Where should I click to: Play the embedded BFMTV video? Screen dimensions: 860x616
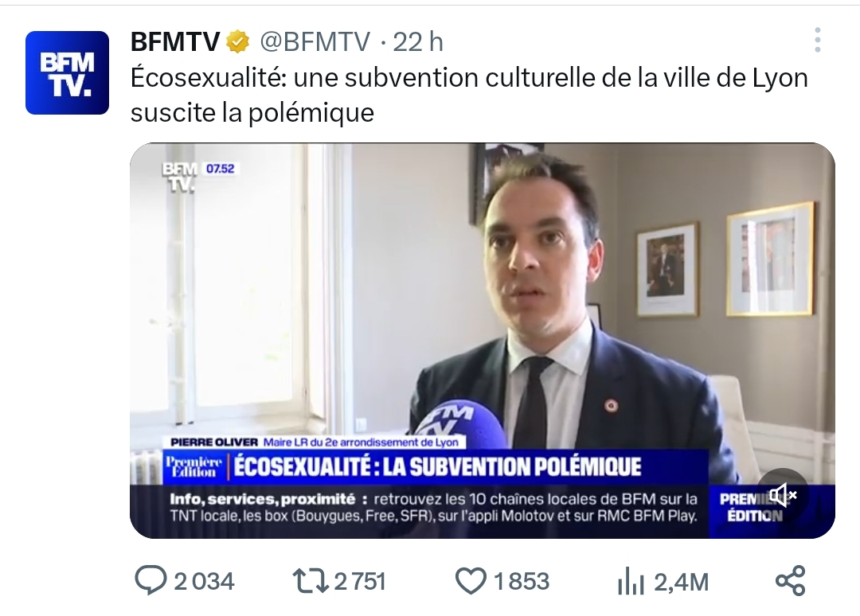483,341
